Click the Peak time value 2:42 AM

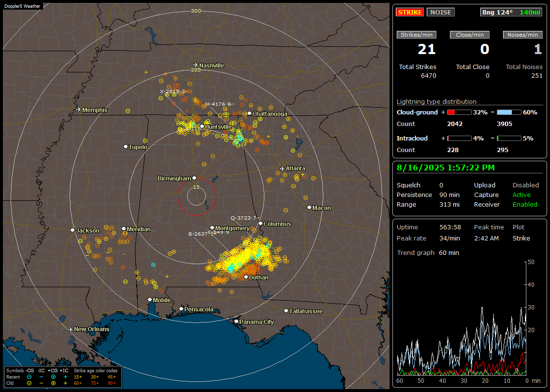(x=486, y=238)
